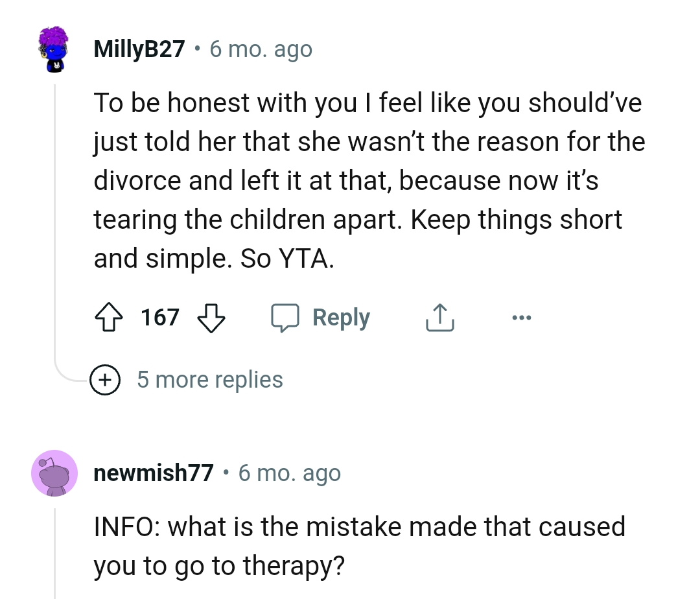This screenshot has height=599, width=700.
Task: Click the 6 mo. ago timestamp on newmish77's comment
Action: 289,473
